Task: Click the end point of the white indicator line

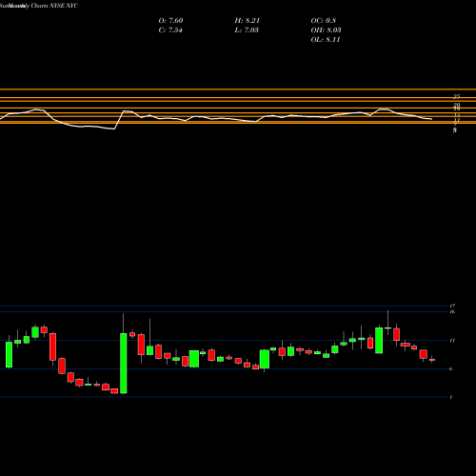Action: pos(432,119)
